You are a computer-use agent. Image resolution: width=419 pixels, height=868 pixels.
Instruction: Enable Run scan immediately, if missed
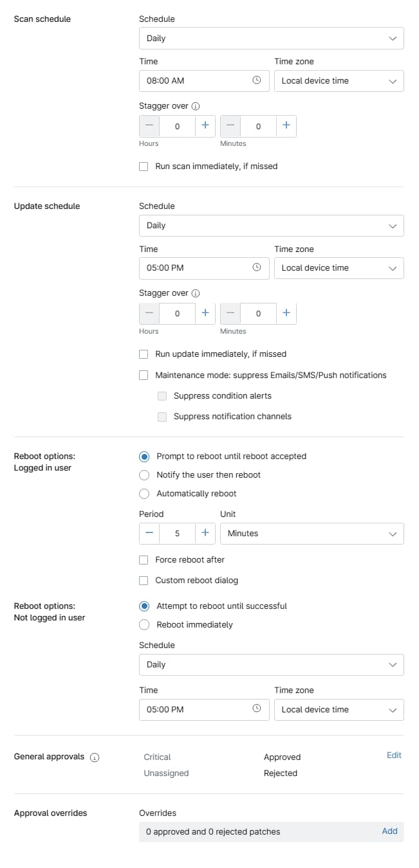144,167
